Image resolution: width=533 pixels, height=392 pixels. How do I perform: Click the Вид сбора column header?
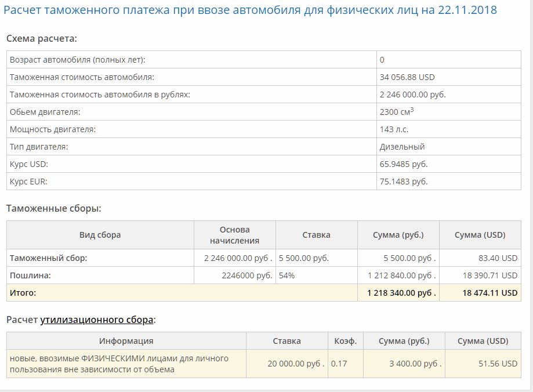click(100, 235)
